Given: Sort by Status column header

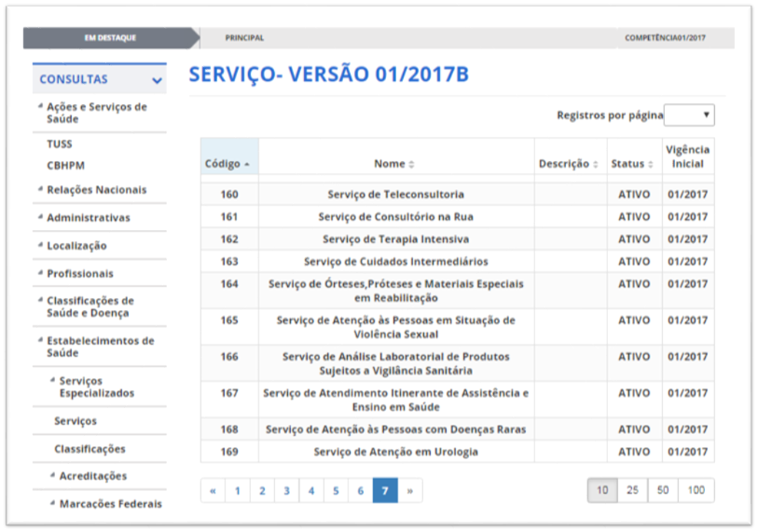Looking at the screenshot, I should coord(633,164).
